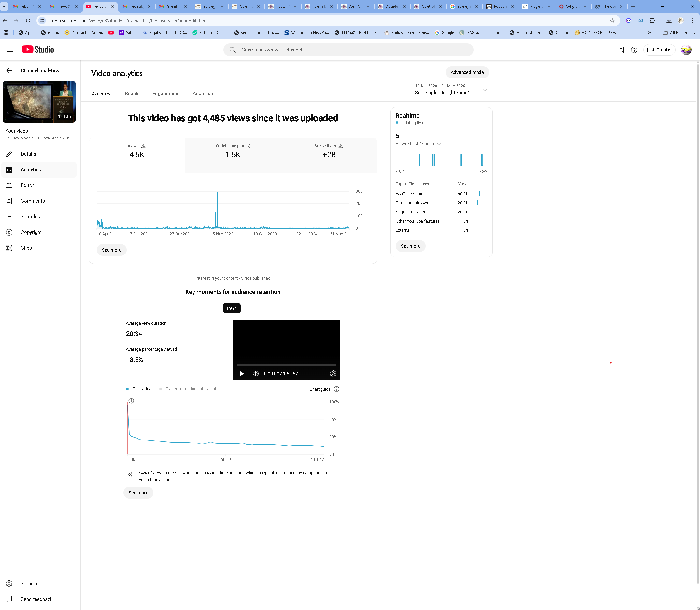Click the Advanced mode button

[467, 72]
